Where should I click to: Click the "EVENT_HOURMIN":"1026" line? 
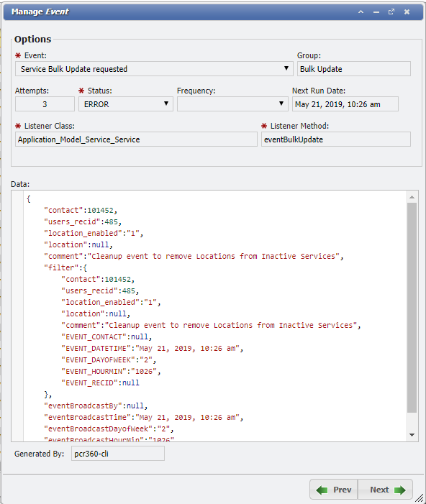point(111,371)
